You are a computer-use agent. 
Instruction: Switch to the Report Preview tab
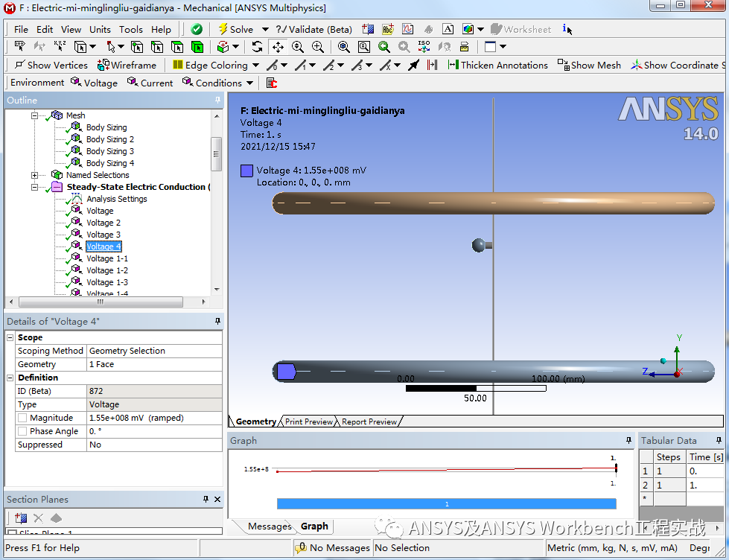click(x=369, y=421)
